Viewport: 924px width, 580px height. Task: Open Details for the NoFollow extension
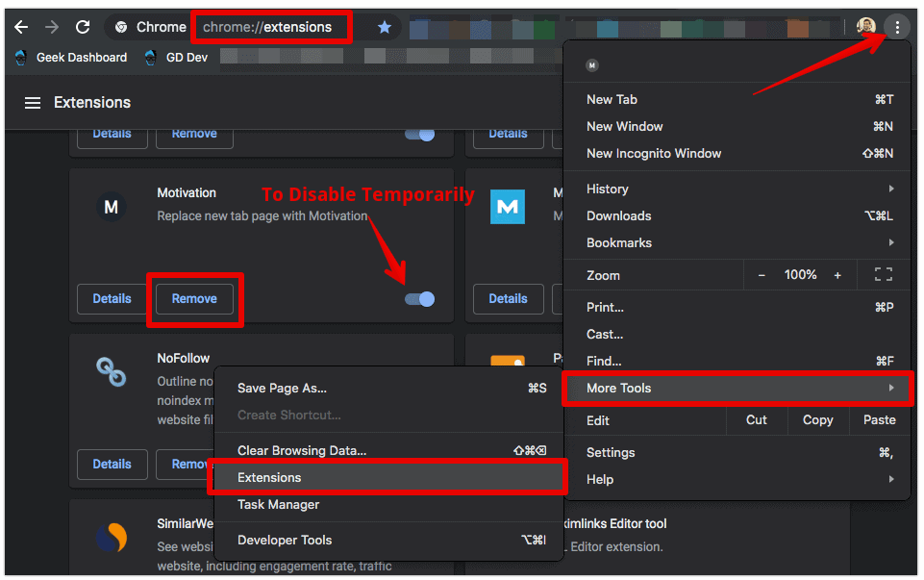click(112, 465)
